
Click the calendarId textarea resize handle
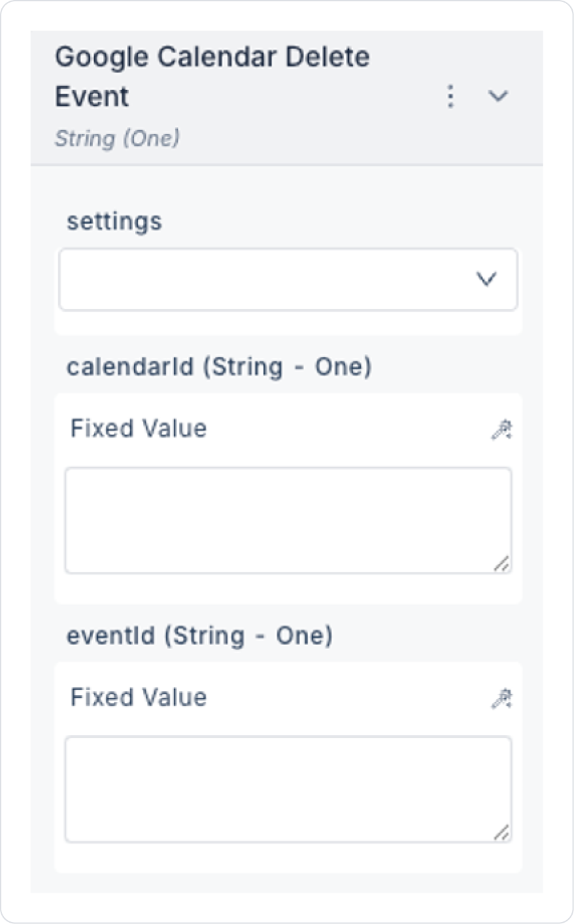pyautogui.click(x=501, y=563)
